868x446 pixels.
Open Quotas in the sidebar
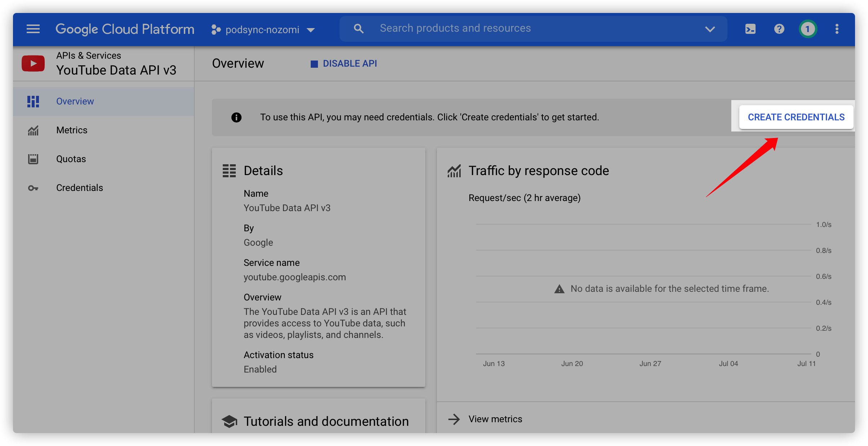104,159
